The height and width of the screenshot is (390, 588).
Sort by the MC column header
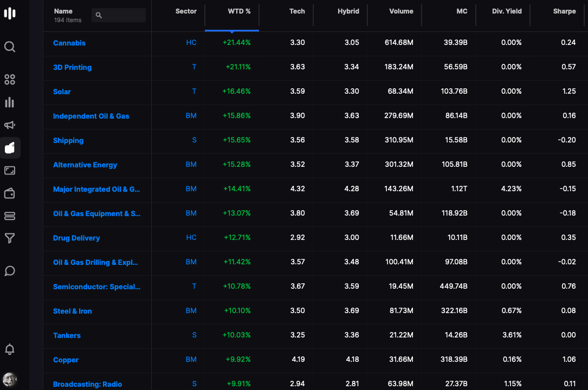coord(462,11)
